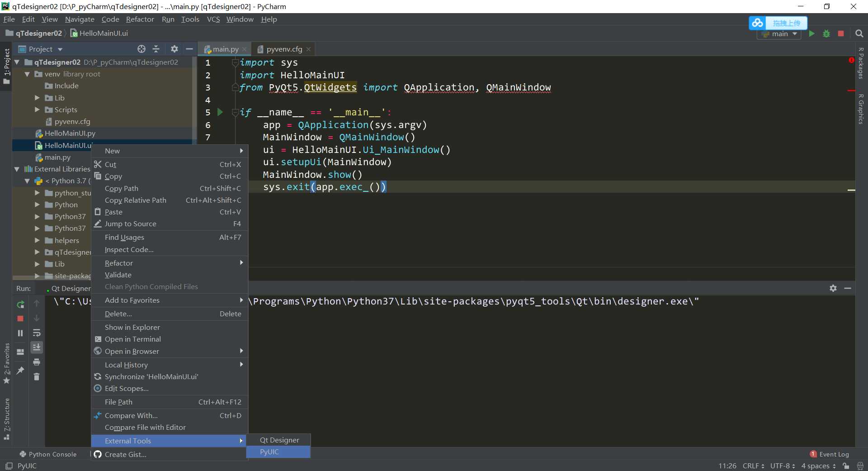
Task: Click the Debug bug icon in toolbar
Action: pyautogui.click(x=826, y=34)
